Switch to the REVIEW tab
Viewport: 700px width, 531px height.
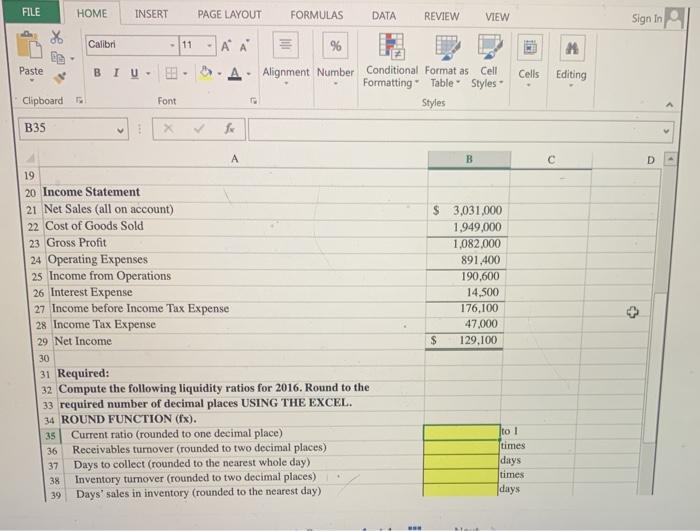441,17
